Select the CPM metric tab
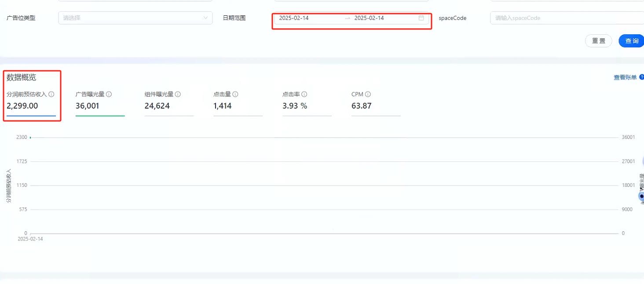The width and height of the screenshot is (644, 284). 376,104
